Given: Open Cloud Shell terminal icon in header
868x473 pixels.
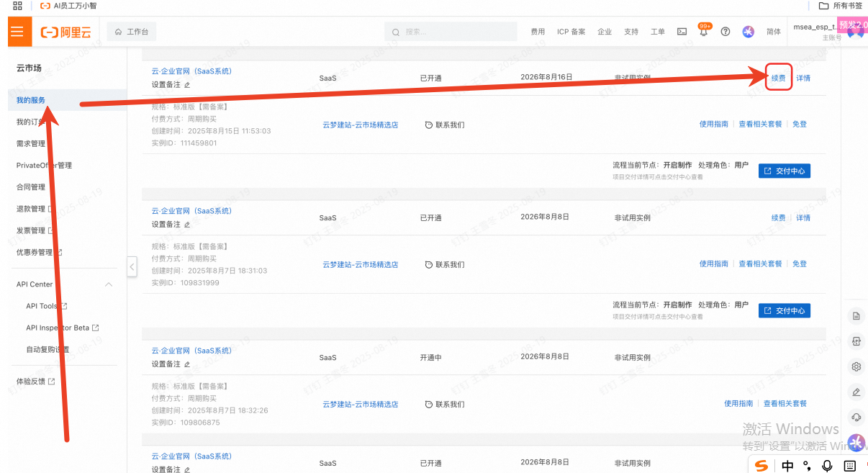Looking at the screenshot, I should click(x=682, y=32).
